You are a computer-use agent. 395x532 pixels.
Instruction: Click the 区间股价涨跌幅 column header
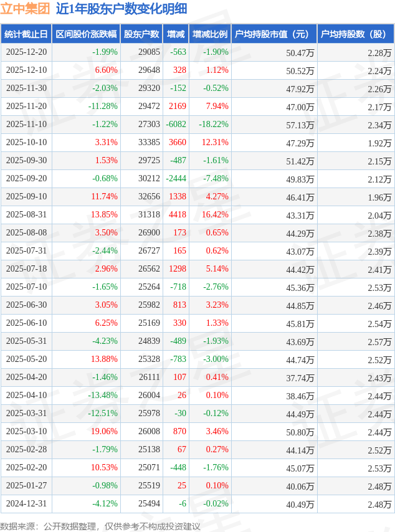pyautogui.click(x=86, y=34)
